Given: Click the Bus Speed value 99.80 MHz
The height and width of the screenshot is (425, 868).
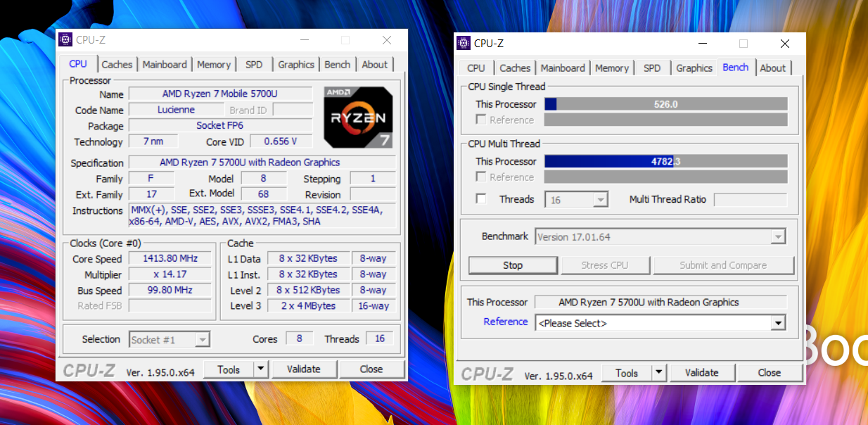Looking at the screenshot, I should tap(170, 291).
